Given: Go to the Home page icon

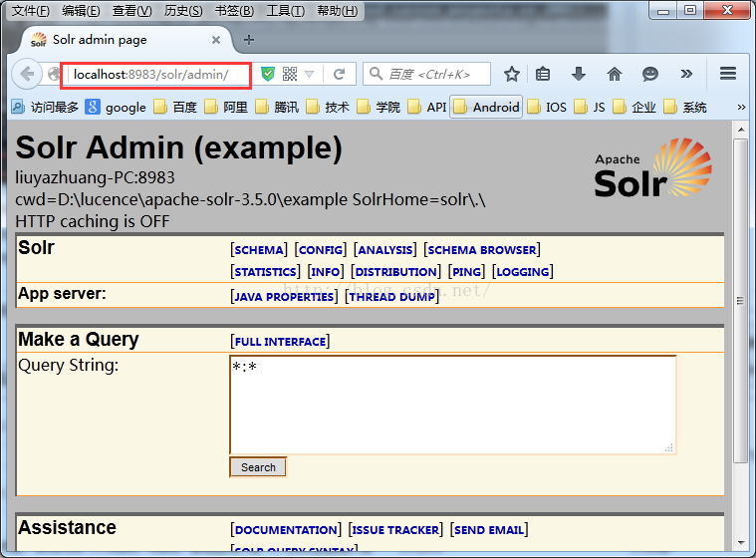Looking at the screenshot, I should (615, 74).
